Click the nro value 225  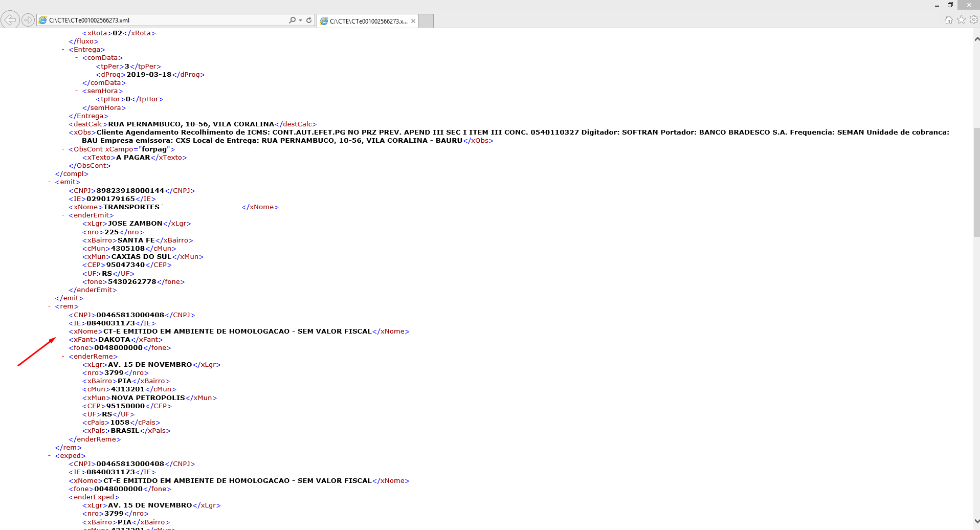click(x=112, y=232)
